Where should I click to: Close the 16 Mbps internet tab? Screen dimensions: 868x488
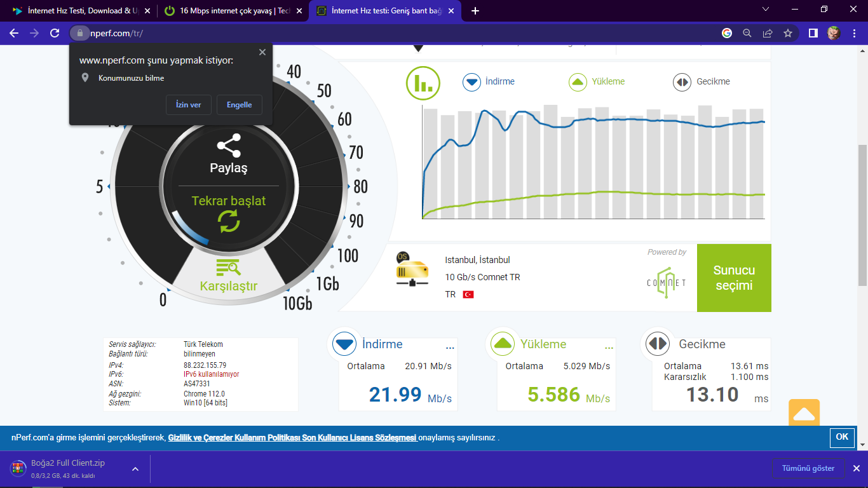point(299,11)
